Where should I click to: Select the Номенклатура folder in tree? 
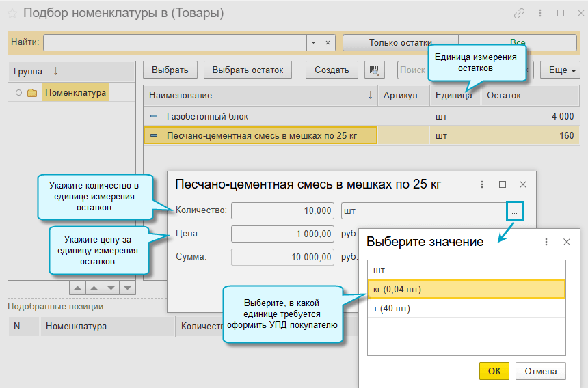coord(75,92)
